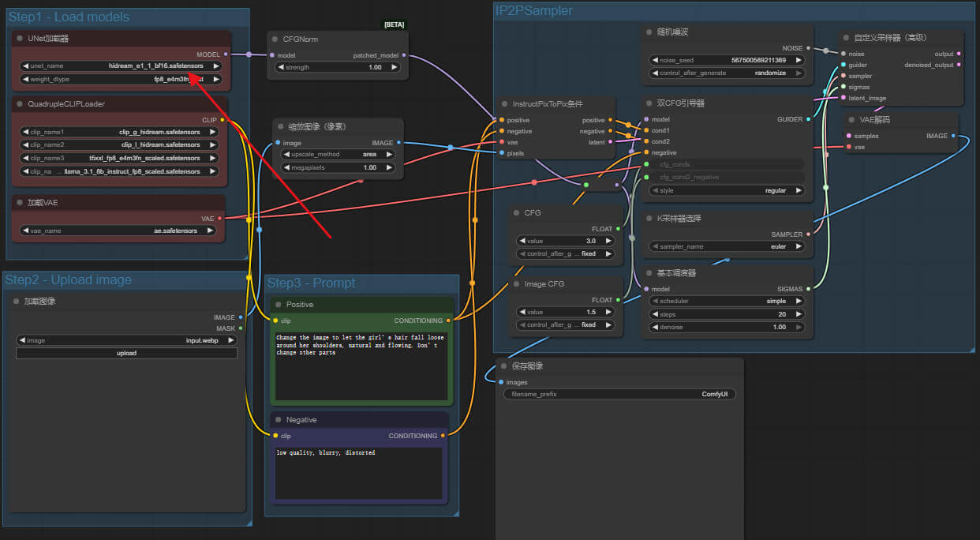Increase the steps value with right arrow
Screen dimensions: 980x540
coord(799,314)
